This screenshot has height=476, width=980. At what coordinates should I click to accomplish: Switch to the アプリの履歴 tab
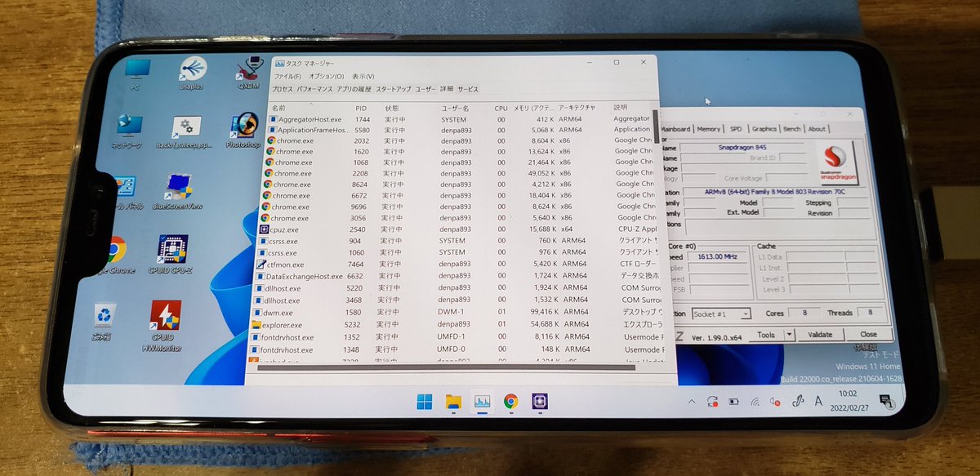tap(354, 89)
